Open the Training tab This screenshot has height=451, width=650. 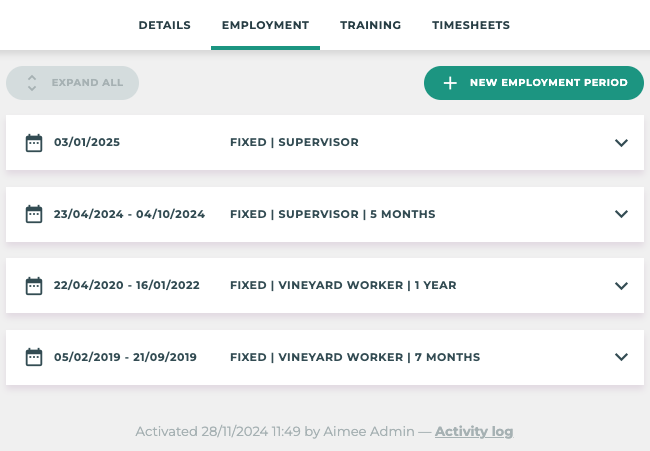(370, 25)
